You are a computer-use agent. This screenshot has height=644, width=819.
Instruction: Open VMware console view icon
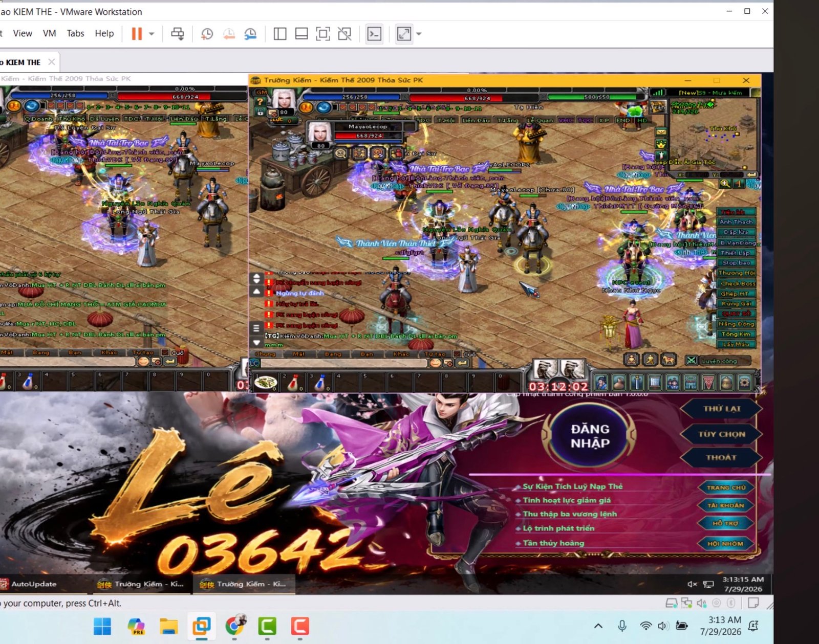coord(374,34)
